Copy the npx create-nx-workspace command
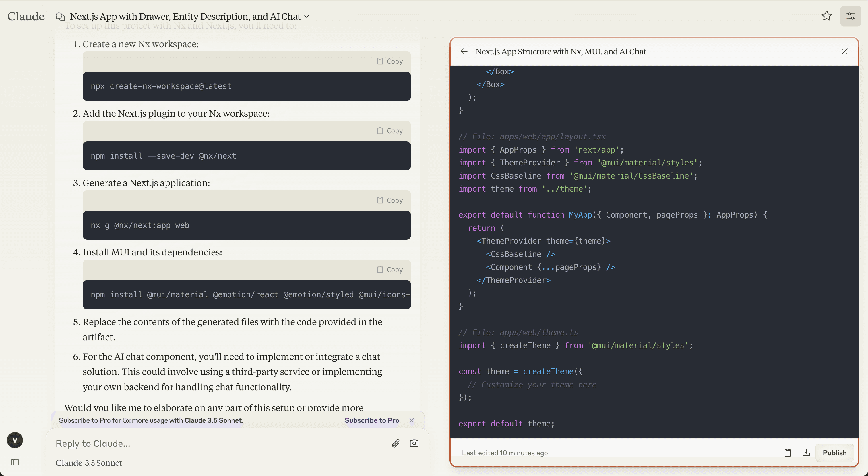 [x=390, y=61]
